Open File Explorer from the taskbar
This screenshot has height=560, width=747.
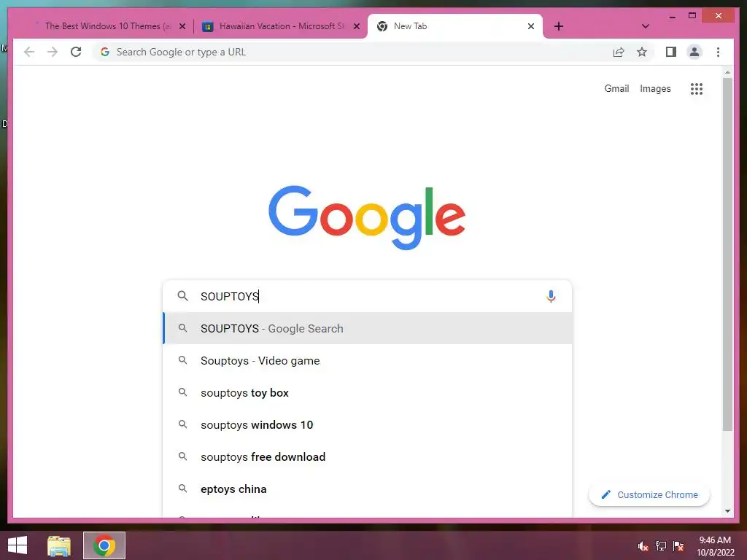(x=59, y=545)
